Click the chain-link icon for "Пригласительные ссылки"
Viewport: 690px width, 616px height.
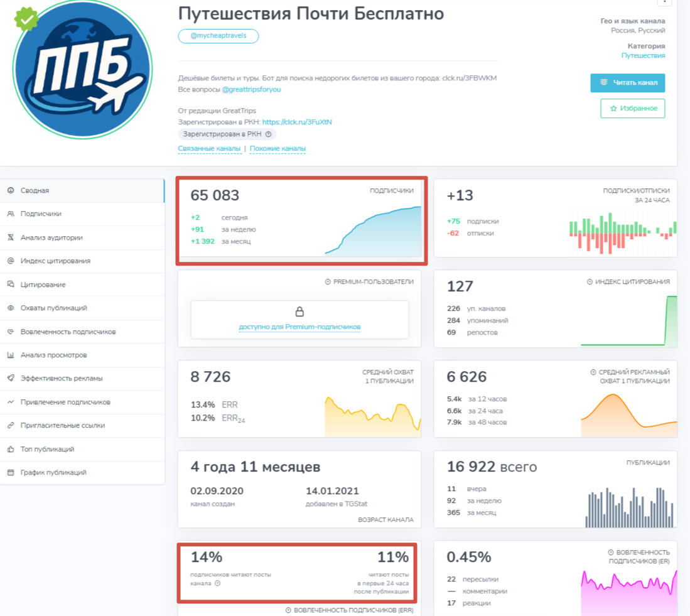tap(11, 426)
